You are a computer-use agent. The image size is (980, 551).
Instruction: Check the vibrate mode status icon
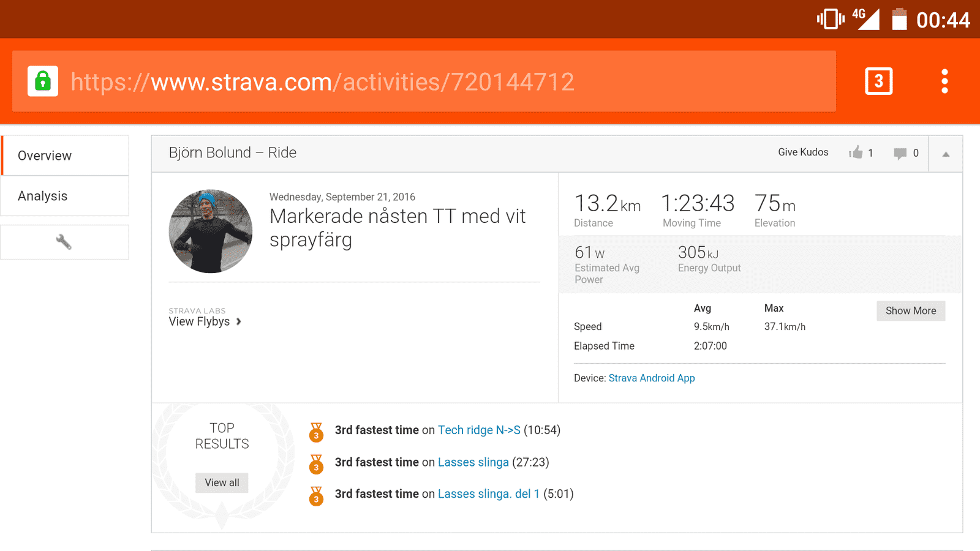coord(831,19)
